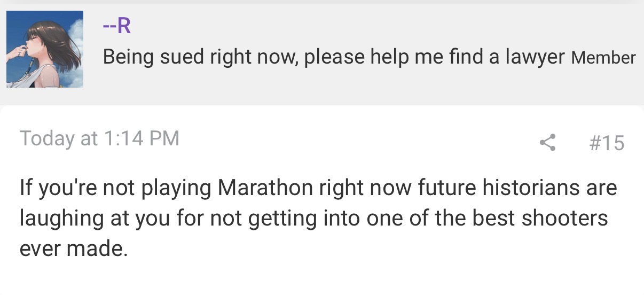Click the post number #15 permalink
The image size is (644, 295).
(606, 143)
